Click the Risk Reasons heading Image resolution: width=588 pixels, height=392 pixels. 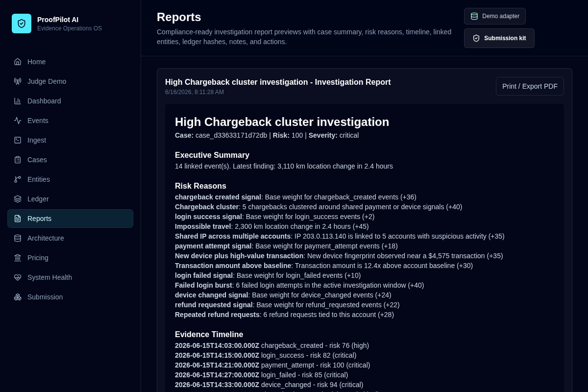[200, 186]
